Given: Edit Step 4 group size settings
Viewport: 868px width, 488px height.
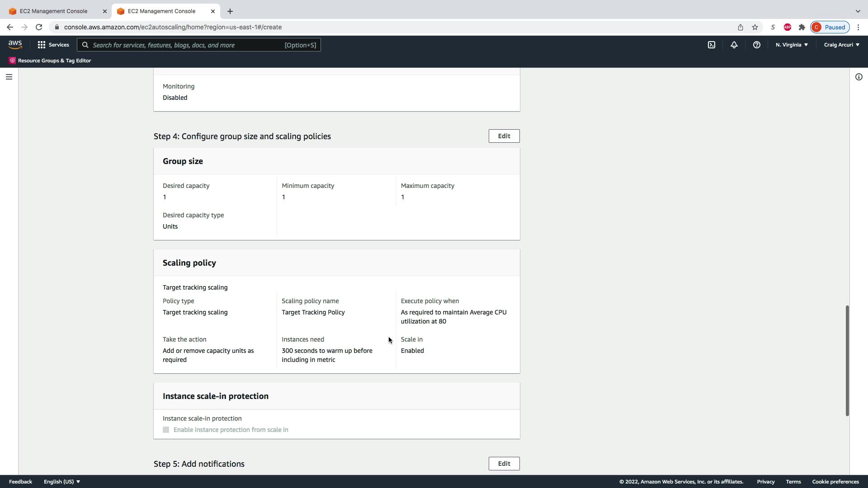Looking at the screenshot, I should coord(504,136).
